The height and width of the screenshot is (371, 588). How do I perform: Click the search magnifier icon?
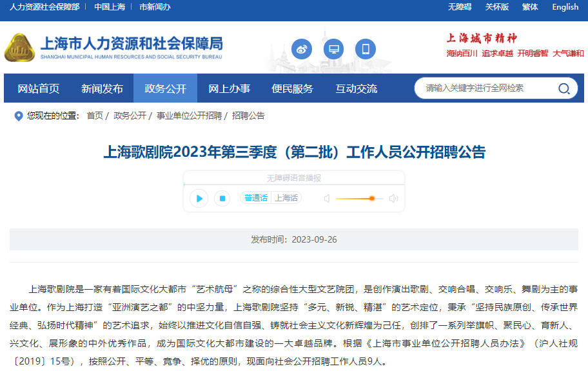(x=564, y=88)
